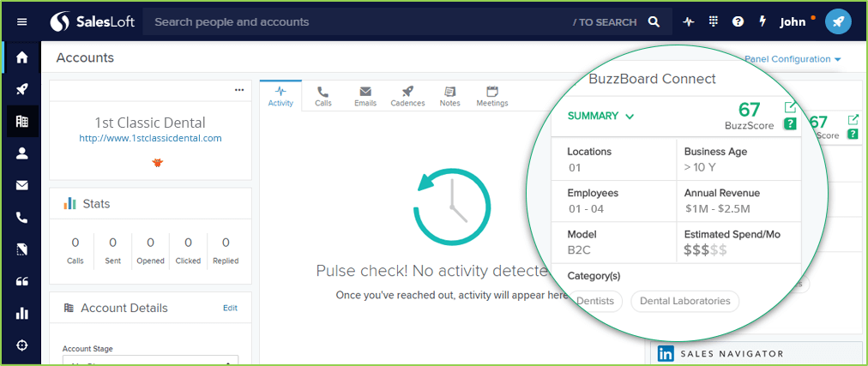This screenshot has width=868, height=366.
Task: Click the Stats bar chart icon
Action: point(69,203)
